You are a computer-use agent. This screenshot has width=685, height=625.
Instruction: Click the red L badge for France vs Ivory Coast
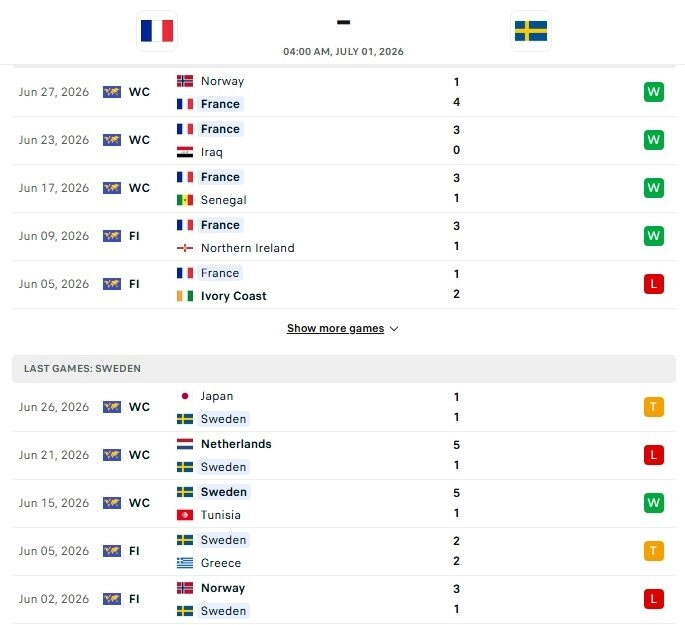coord(654,284)
